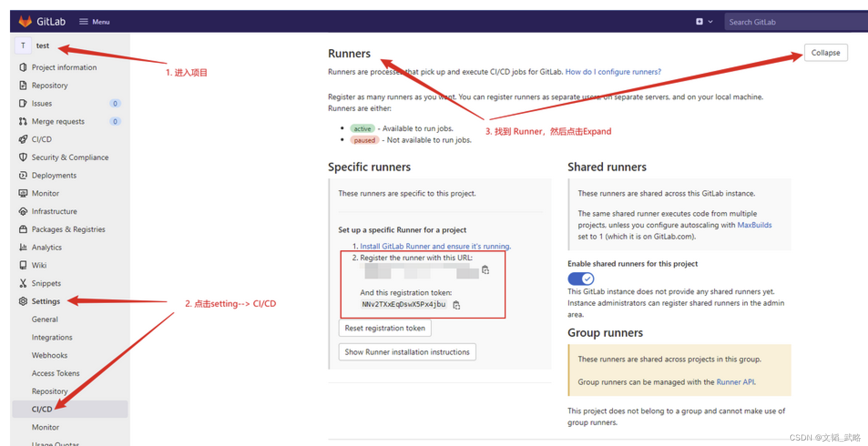Click the Settings gear icon
This screenshot has height=446, width=868.
pos(23,301)
